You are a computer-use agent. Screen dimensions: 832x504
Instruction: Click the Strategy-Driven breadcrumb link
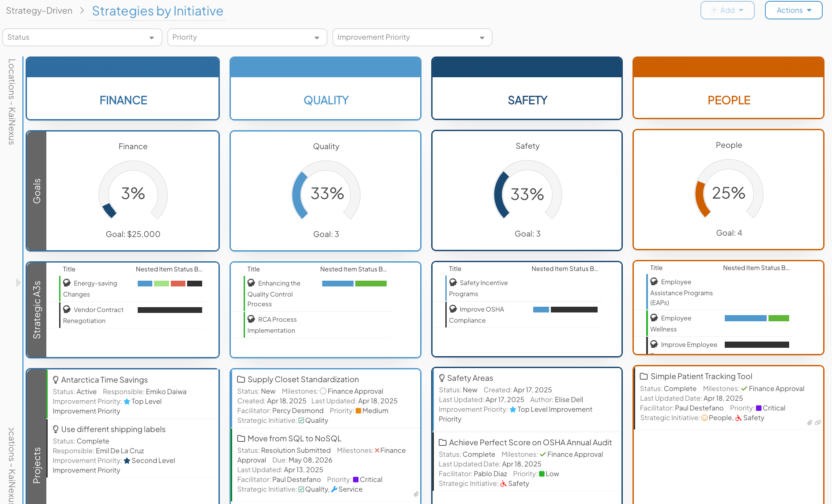(x=39, y=10)
